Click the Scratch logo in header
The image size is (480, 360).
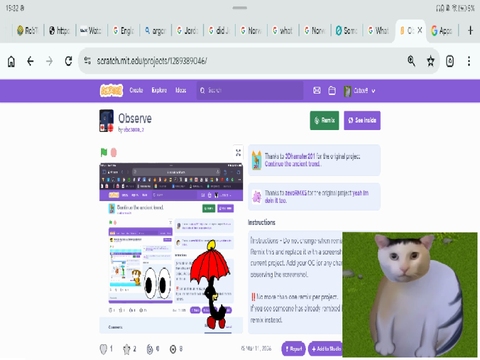[111, 90]
